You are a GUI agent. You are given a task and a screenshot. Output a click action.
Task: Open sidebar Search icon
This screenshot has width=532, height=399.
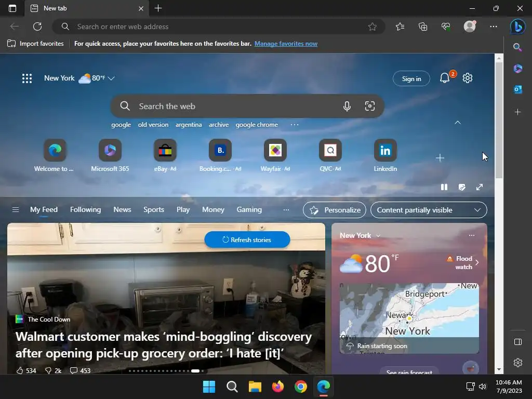517,47
